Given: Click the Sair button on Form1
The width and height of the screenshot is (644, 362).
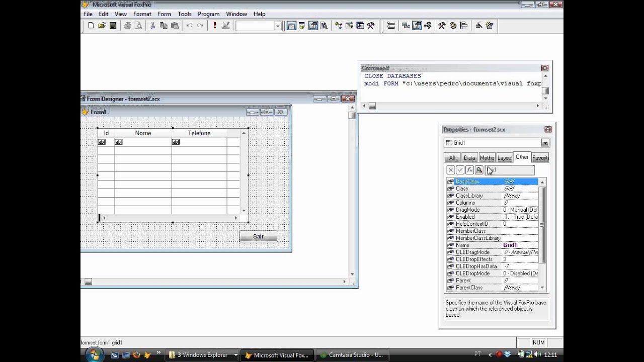Looking at the screenshot, I should tap(259, 237).
